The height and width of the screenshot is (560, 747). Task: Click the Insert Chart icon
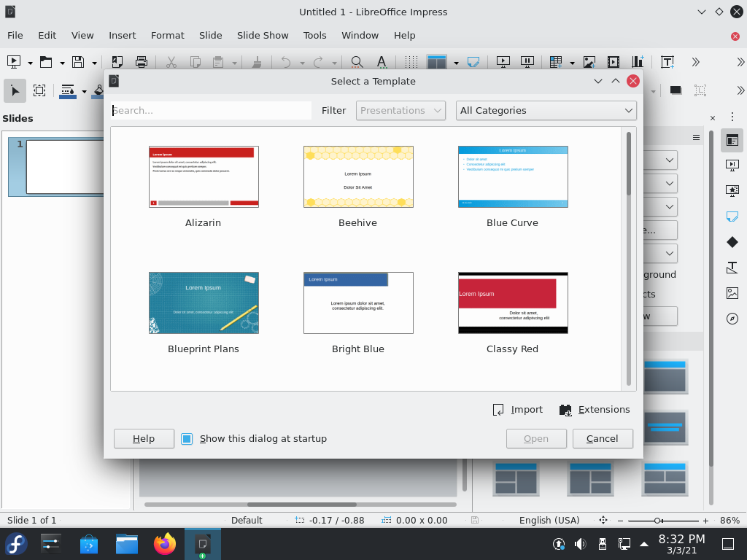pos(638,62)
